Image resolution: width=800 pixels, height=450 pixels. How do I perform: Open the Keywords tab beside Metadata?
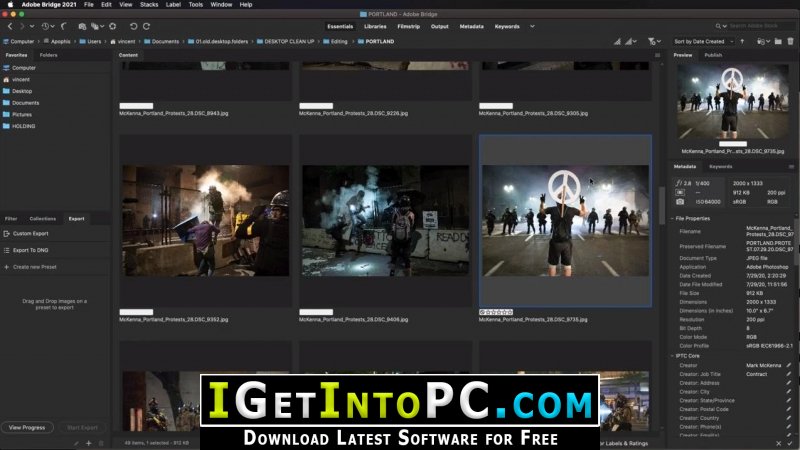[720, 167]
